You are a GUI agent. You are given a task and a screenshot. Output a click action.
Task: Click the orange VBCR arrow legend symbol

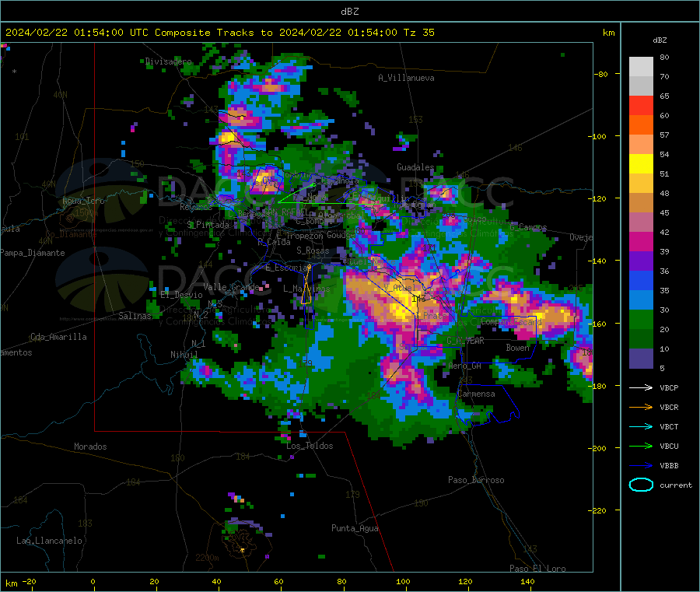(x=641, y=407)
